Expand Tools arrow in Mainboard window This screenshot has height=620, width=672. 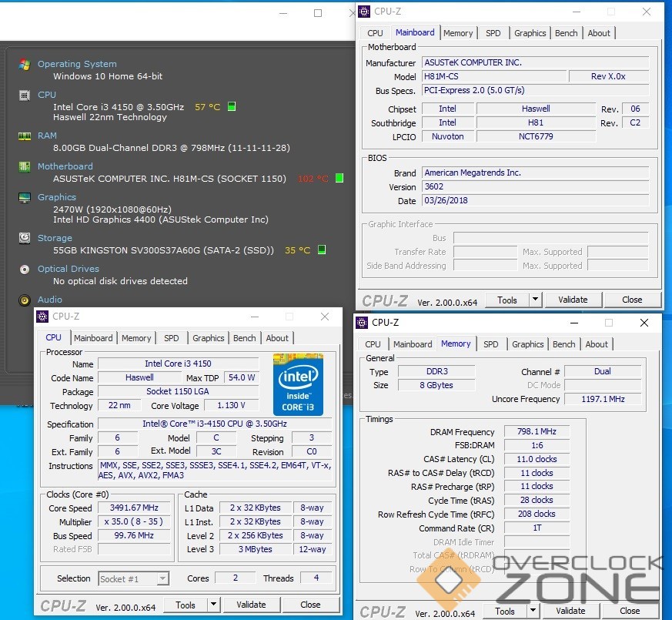tap(535, 300)
